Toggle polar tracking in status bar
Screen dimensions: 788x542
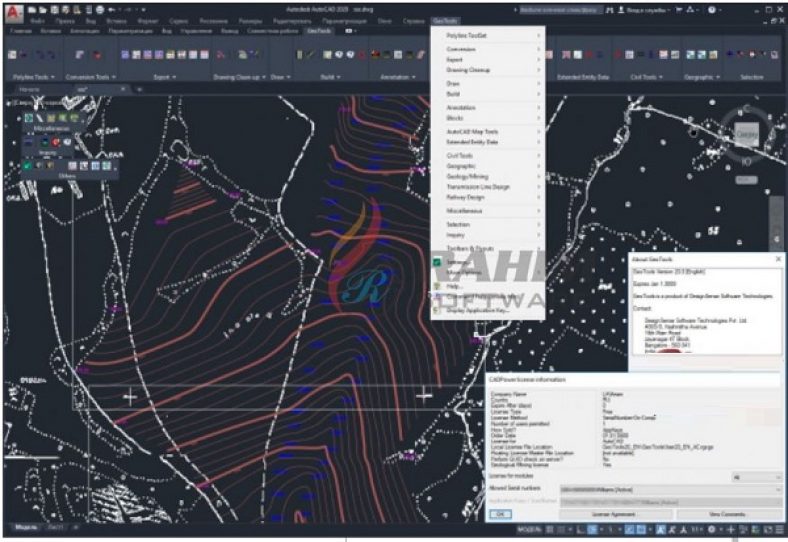(593, 529)
